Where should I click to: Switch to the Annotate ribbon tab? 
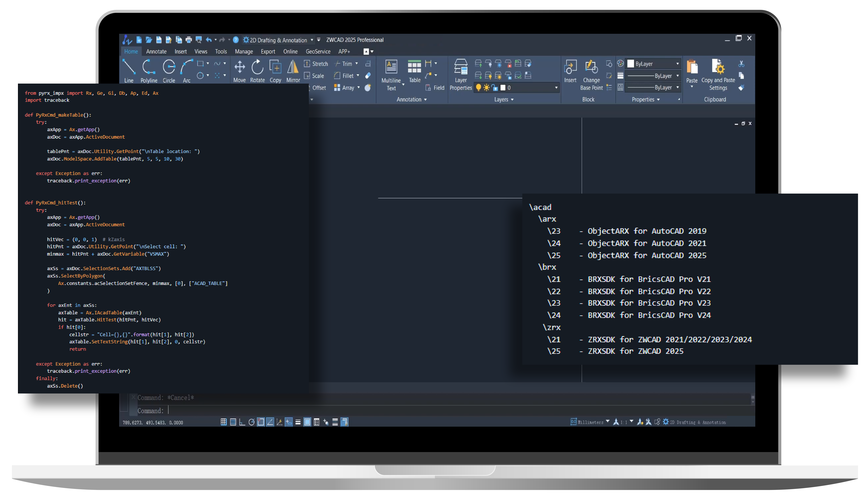[156, 51]
